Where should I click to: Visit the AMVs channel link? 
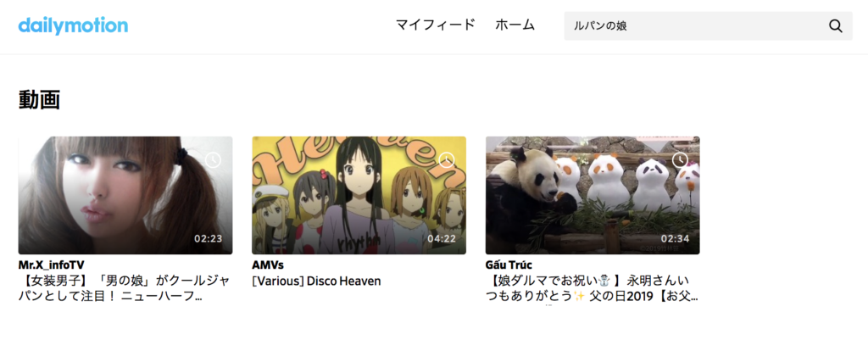(267, 265)
